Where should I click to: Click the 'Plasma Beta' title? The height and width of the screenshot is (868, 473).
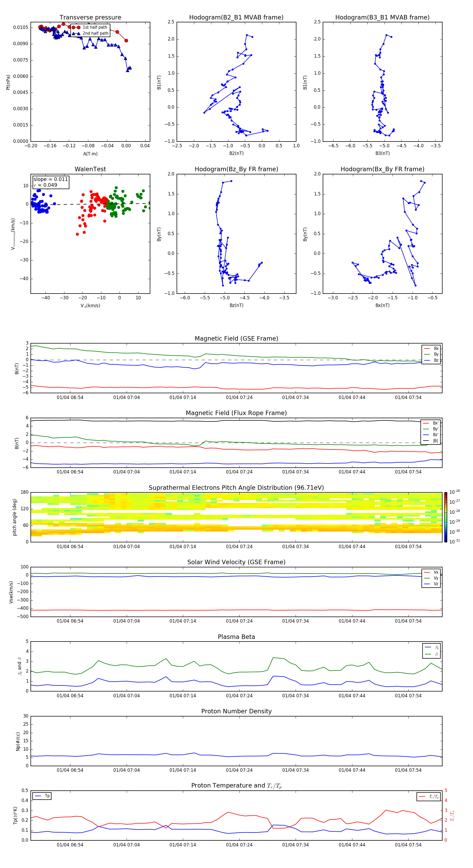pos(236,637)
